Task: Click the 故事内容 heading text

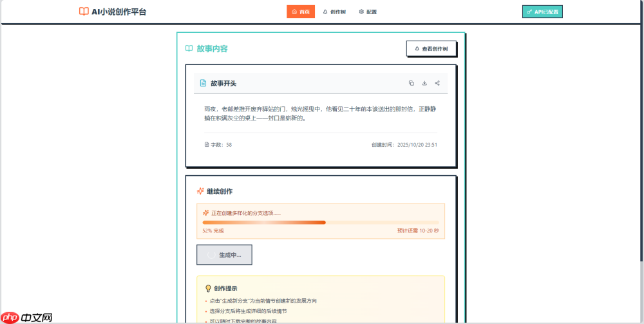Action: [212, 49]
